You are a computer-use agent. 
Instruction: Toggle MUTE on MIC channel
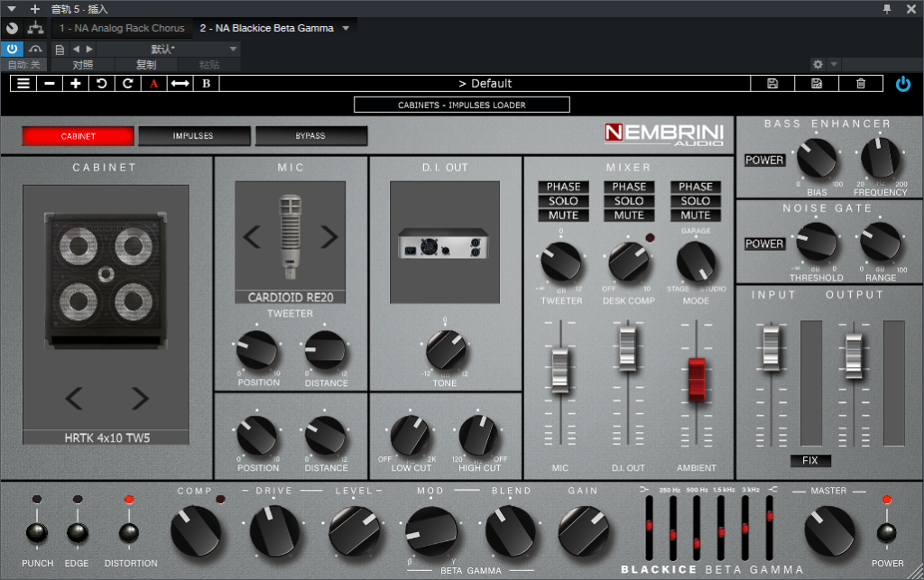tap(563, 216)
